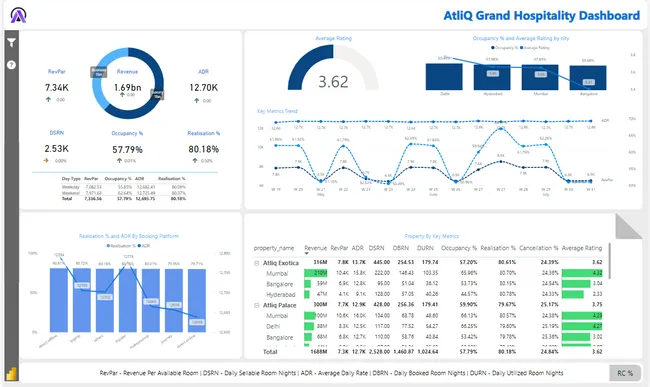Click the green arrow under Realisation %
The image size is (650, 387).
point(195,160)
